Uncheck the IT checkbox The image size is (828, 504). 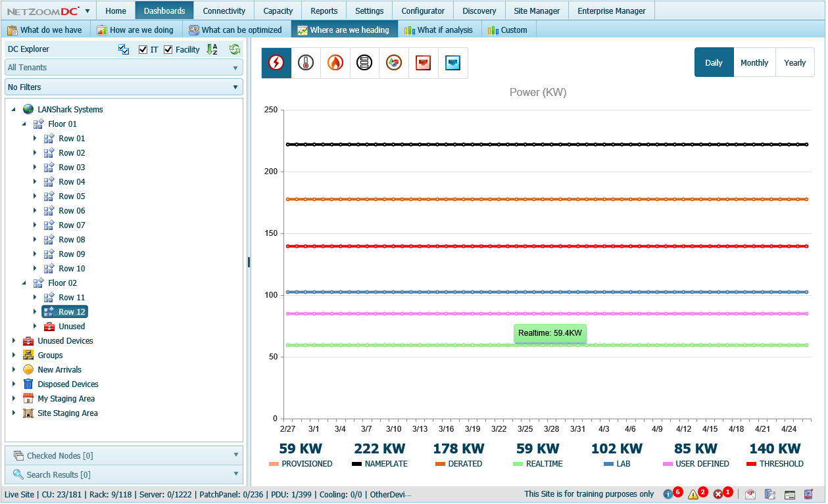pyautogui.click(x=143, y=49)
